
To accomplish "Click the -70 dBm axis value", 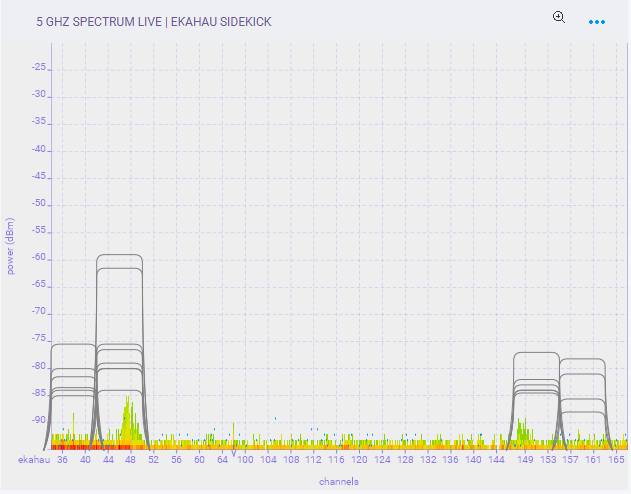I will click(x=39, y=312).
